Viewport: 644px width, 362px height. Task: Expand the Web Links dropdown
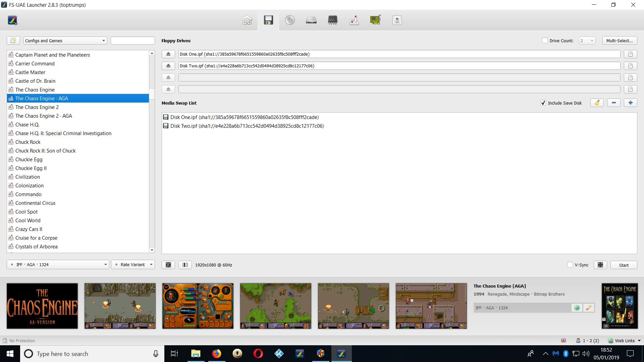pyautogui.click(x=624, y=341)
